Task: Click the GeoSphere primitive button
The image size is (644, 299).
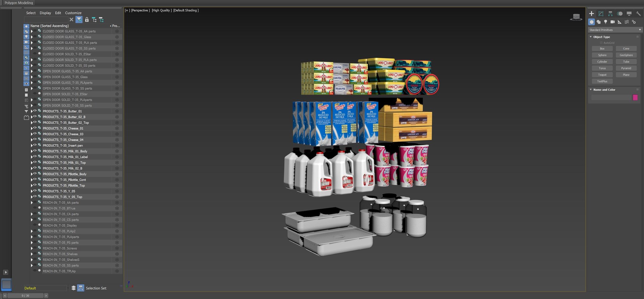Action: (626, 55)
